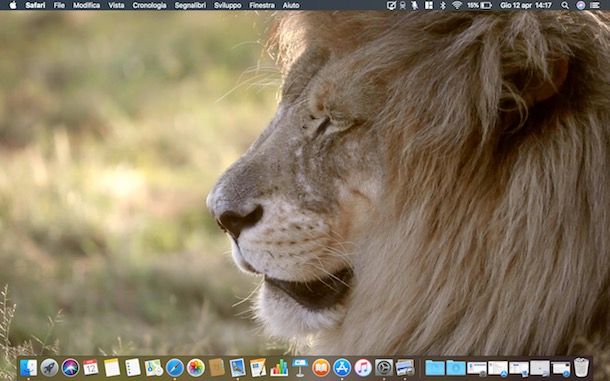Open first blue folder stack in Dock
The image size is (610, 381).
[435, 368]
